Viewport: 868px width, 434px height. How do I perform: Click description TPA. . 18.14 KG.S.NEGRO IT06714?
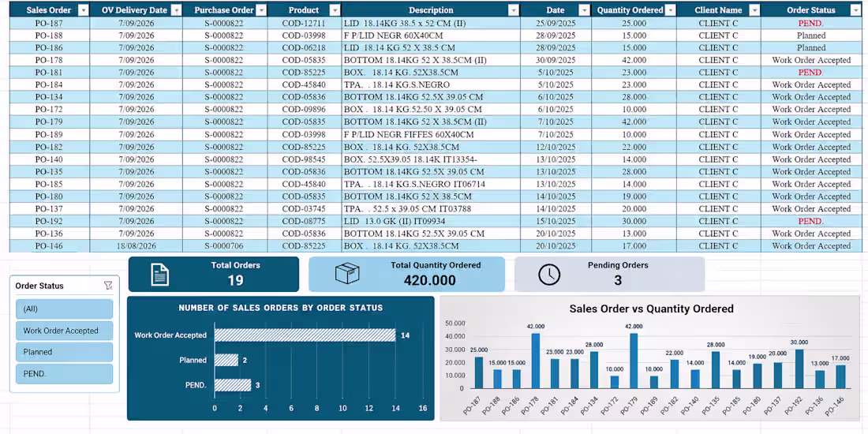pyautogui.click(x=414, y=184)
